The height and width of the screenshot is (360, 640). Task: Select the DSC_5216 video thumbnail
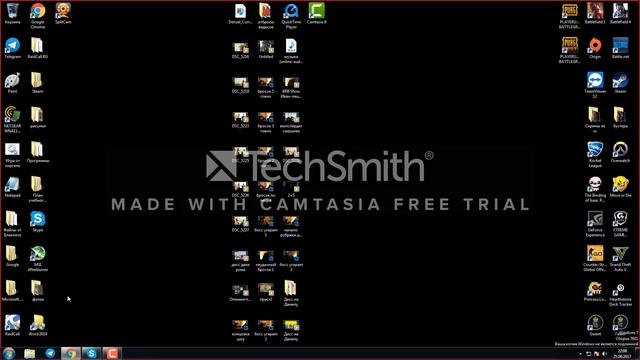tap(240, 50)
